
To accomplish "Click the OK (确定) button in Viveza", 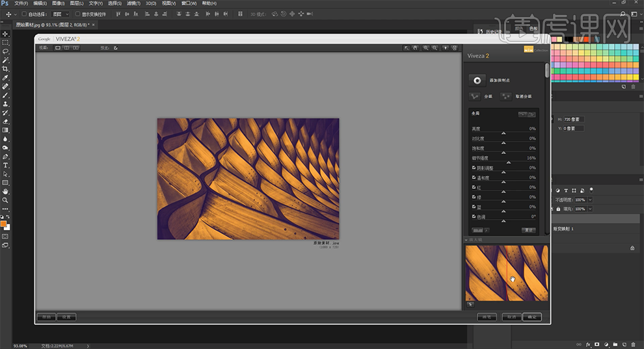I will click(532, 317).
